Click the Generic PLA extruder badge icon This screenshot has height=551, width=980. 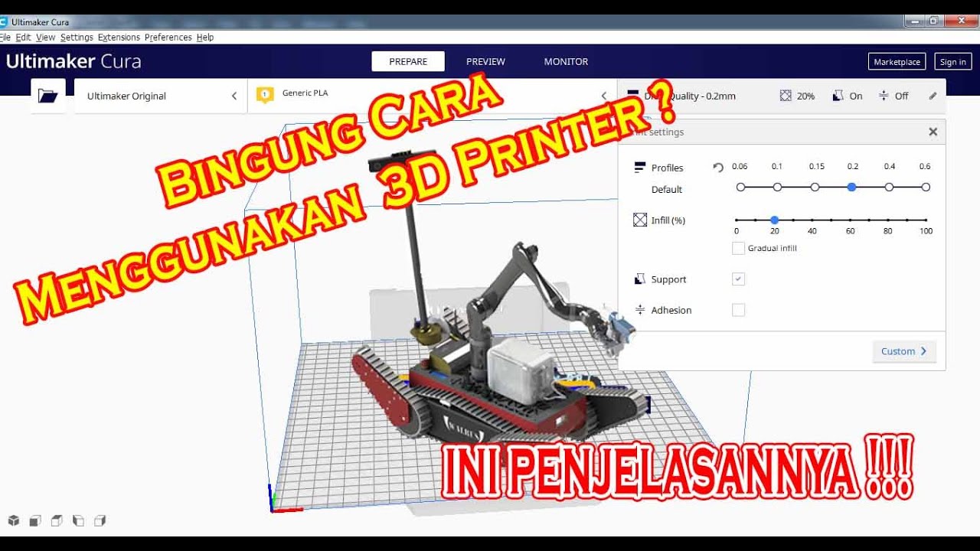click(x=265, y=95)
